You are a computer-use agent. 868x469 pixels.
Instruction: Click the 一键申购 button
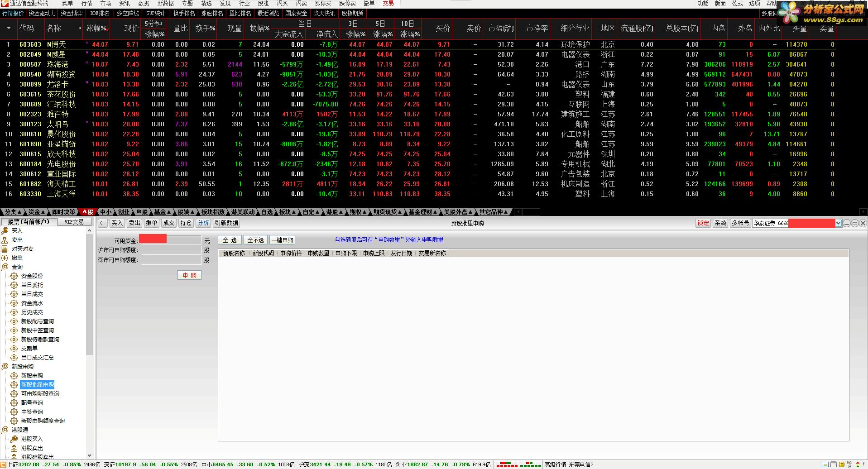pos(282,240)
